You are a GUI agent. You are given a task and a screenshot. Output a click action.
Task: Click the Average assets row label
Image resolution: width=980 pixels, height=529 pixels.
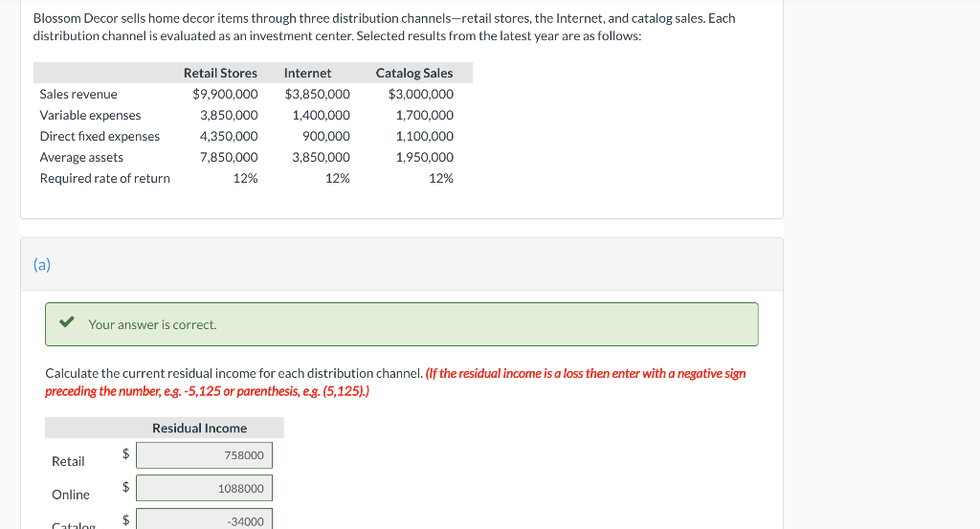[81, 158]
